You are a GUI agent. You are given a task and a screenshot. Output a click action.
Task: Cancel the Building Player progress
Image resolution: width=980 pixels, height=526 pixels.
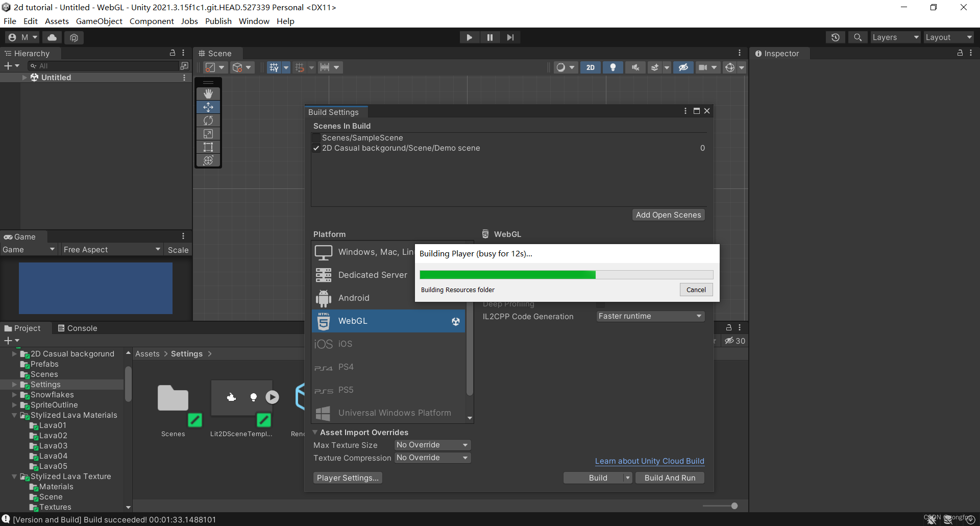(x=696, y=290)
